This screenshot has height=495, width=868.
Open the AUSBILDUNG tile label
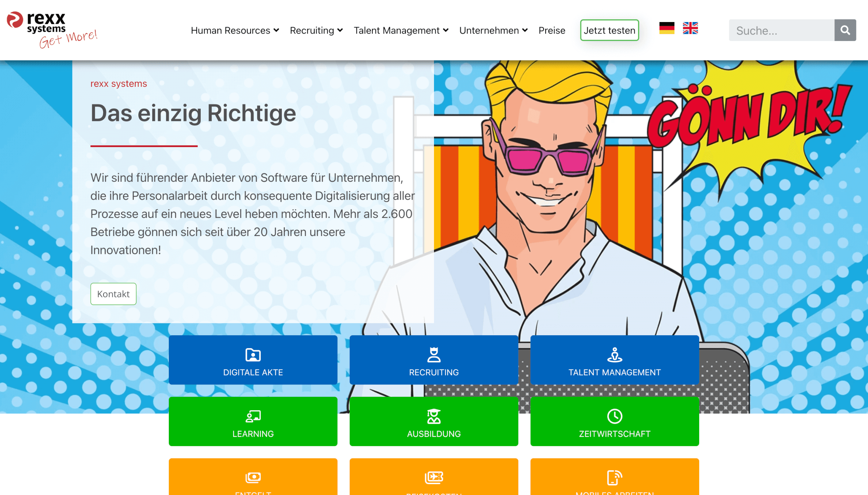[x=434, y=434]
